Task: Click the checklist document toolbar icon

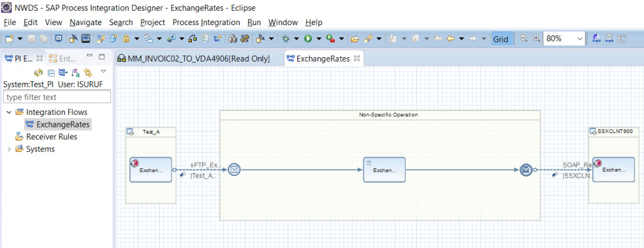Action: pyautogui.click(x=206, y=38)
